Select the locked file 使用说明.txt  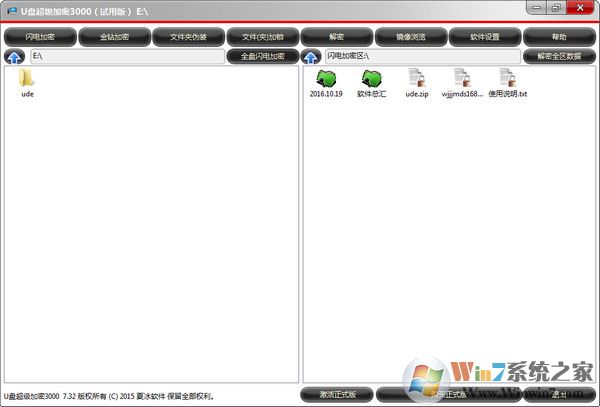pyautogui.click(x=508, y=83)
